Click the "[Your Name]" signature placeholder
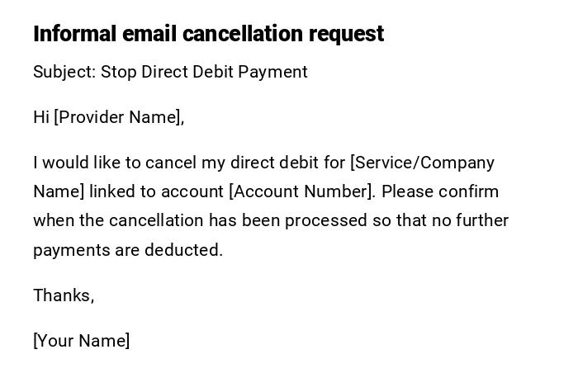 [x=81, y=341]
